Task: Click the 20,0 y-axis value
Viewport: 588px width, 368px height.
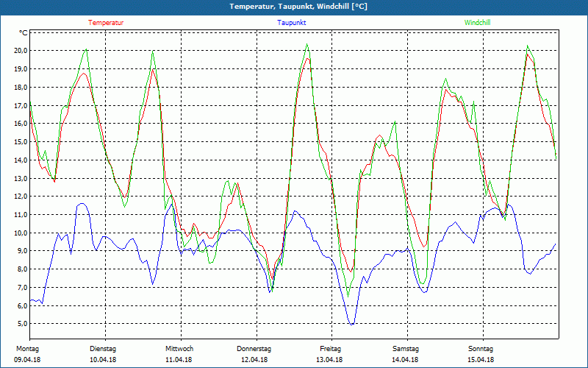Action: click(x=21, y=51)
